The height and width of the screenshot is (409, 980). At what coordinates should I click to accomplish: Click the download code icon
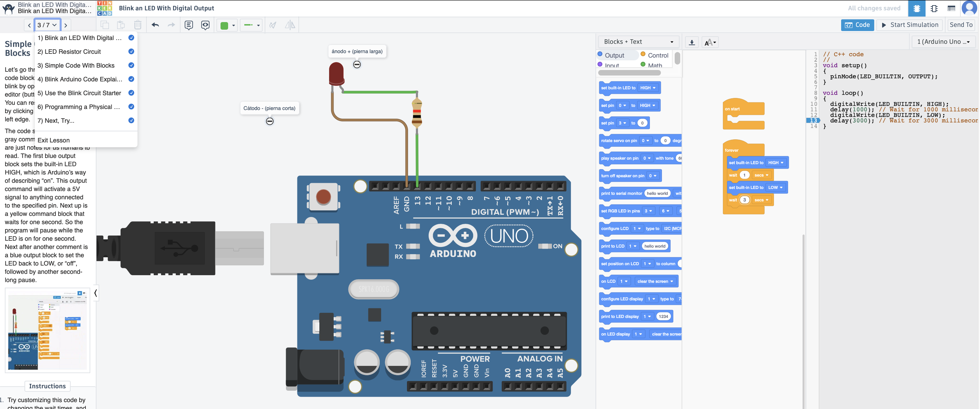tap(692, 42)
